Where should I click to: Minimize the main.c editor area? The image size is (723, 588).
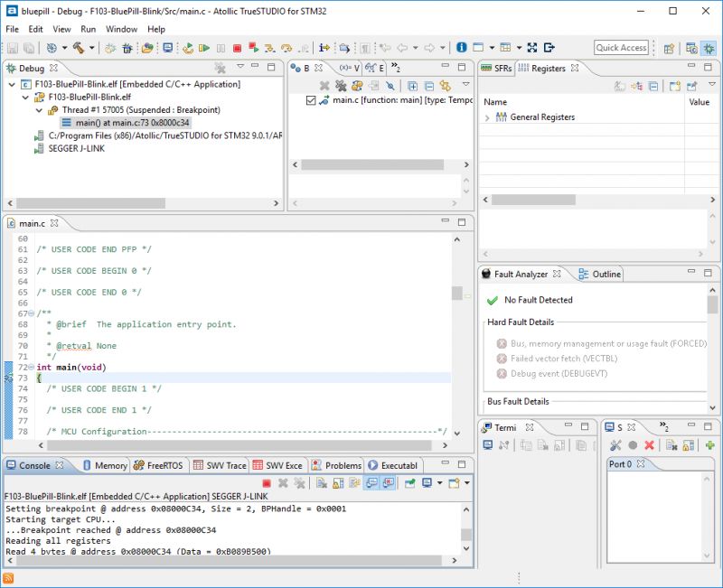[x=445, y=221]
